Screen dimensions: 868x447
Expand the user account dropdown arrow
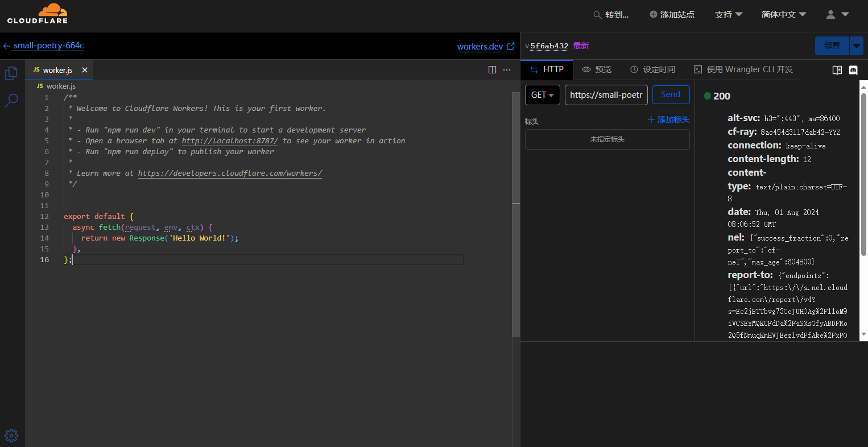click(845, 14)
